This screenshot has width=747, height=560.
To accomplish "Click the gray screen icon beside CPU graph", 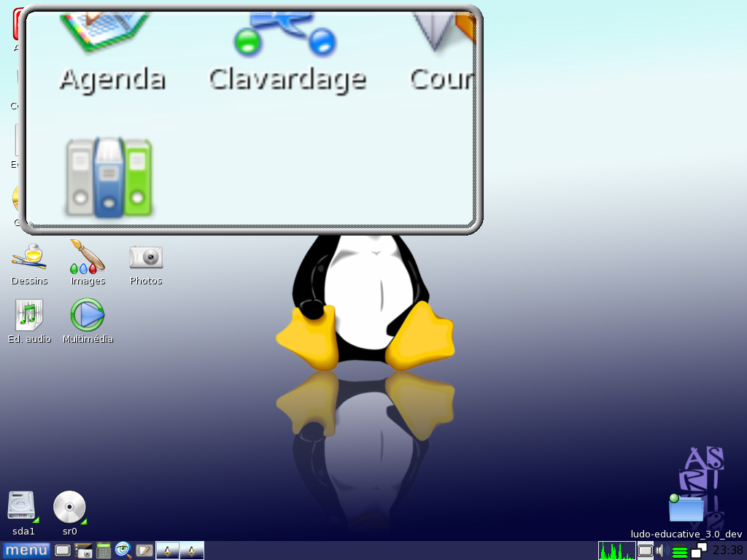I will (646, 551).
